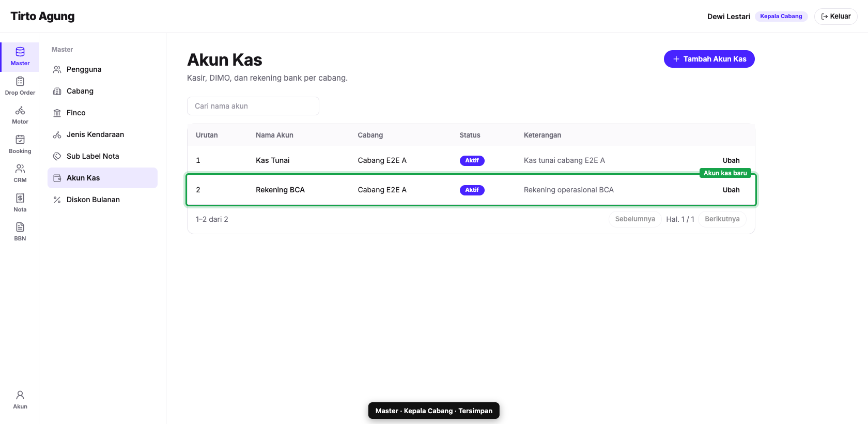Open the Akun profile icon
Image resolution: width=868 pixels, height=424 pixels.
pos(20,395)
